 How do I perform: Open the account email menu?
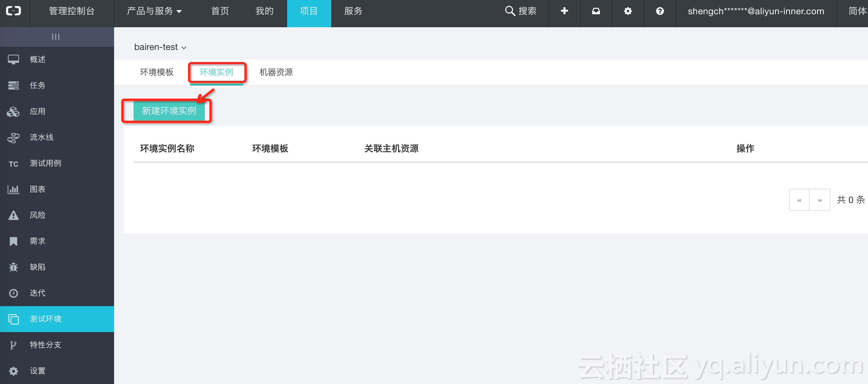click(x=756, y=11)
